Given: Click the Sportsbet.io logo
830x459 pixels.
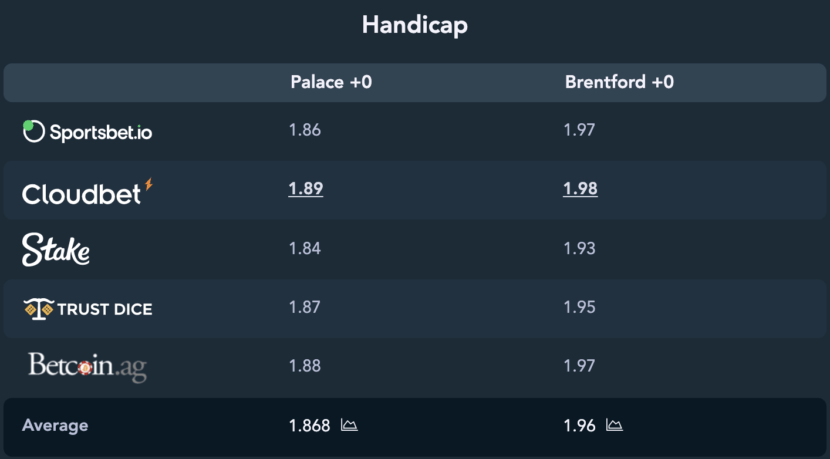Looking at the screenshot, I should pos(87,131).
